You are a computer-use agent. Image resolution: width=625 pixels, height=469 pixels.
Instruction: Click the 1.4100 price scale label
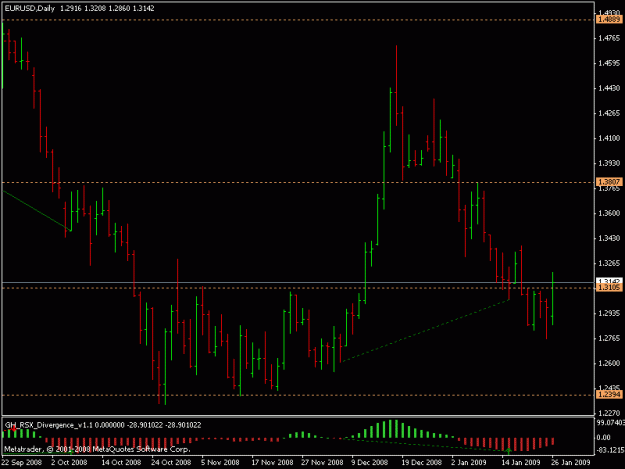[x=609, y=138]
